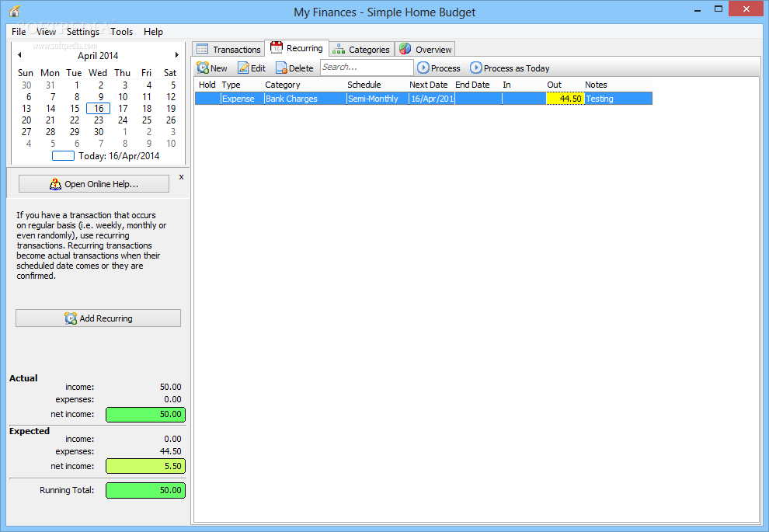Select April 1 in the calendar
The height and width of the screenshot is (532, 769).
coord(76,85)
